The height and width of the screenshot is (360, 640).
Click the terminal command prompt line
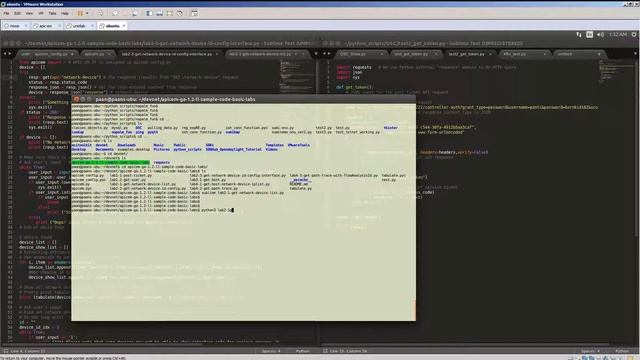click(153, 210)
